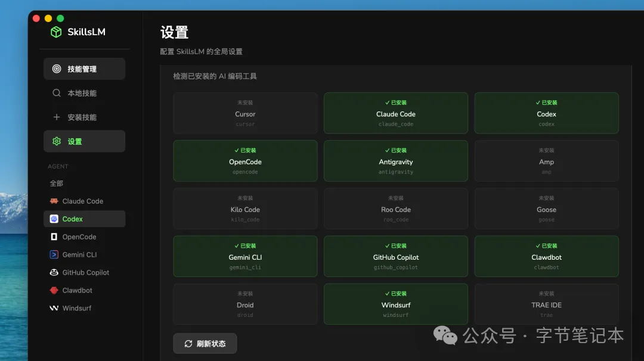Click the Goose tool card

(546, 208)
